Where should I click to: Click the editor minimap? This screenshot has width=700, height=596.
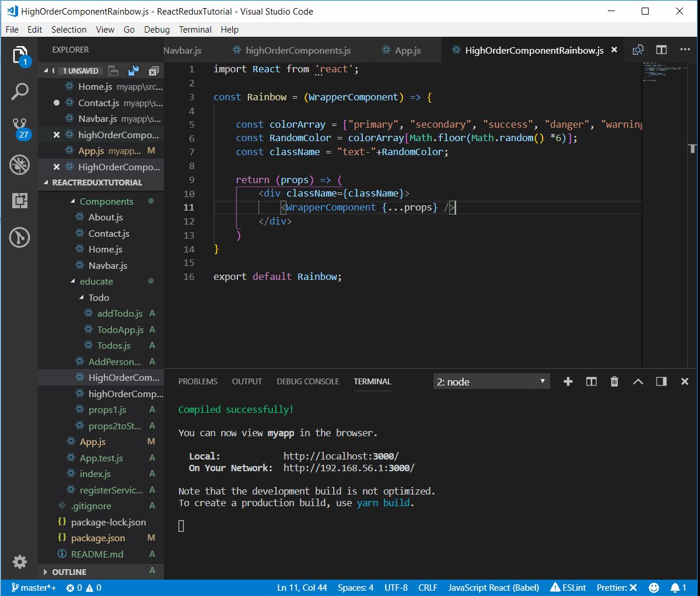[666, 72]
